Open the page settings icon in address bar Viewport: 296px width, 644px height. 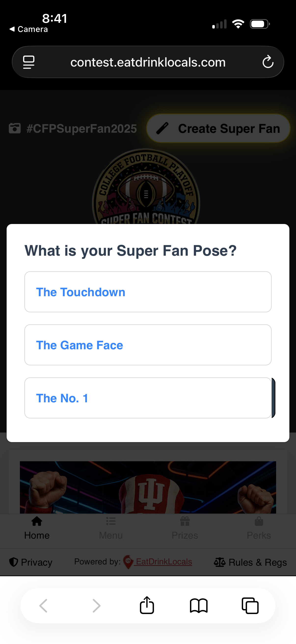pyautogui.click(x=29, y=62)
